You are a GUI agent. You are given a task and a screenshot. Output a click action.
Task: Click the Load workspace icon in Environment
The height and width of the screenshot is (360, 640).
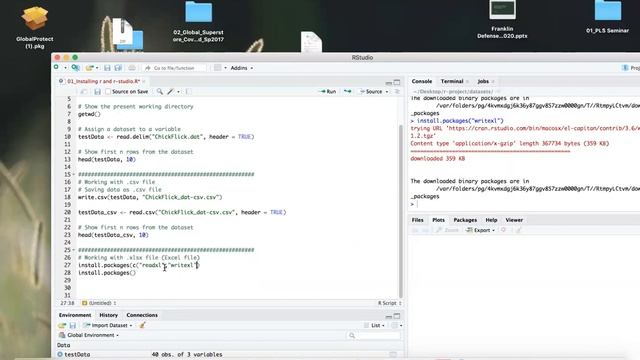coord(62,325)
